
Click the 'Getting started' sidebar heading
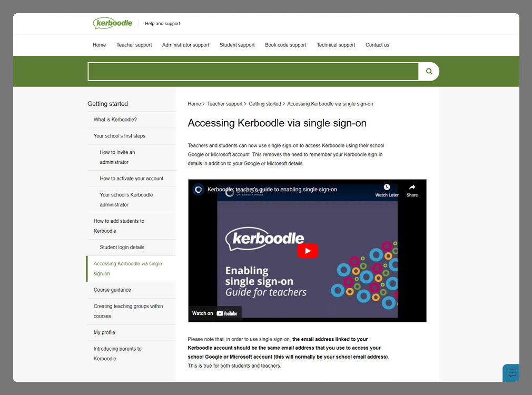(x=107, y=104)
